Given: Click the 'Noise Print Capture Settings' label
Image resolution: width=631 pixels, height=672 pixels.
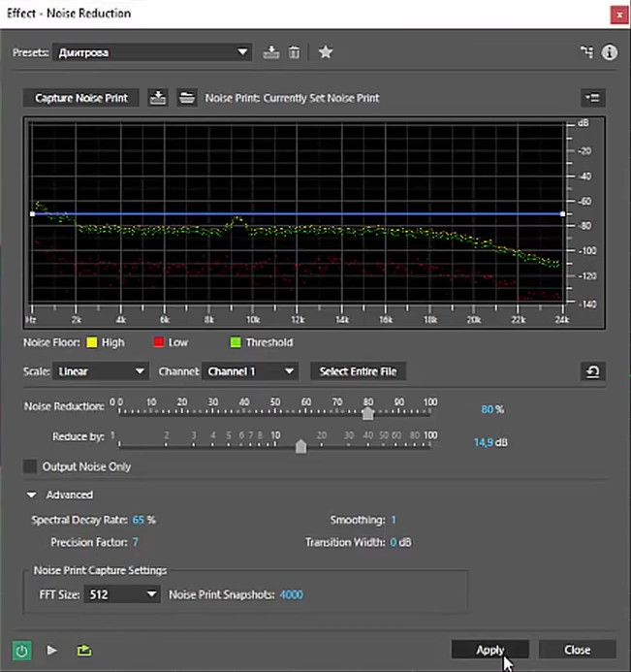Looking at the screenshot, I should coord(100,570).
